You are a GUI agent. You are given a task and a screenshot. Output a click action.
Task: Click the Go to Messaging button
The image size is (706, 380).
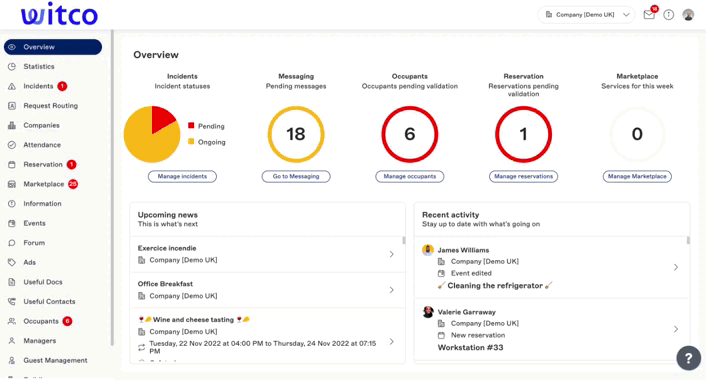click(296, 176)
